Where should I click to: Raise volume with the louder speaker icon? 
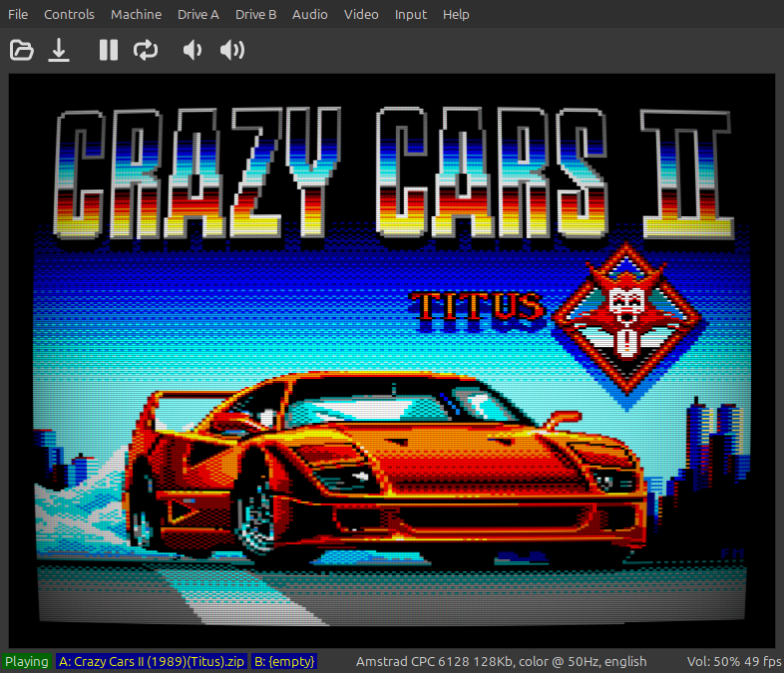point(232,50)
